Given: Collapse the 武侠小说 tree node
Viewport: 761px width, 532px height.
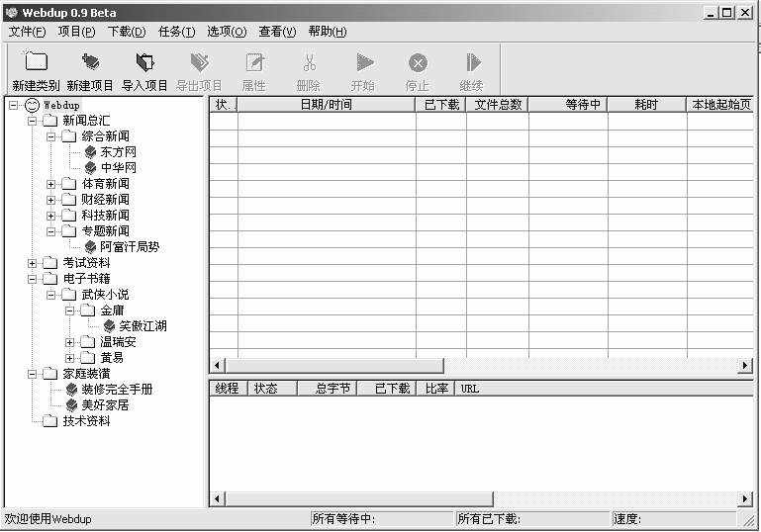Looking at the screenshot, I should [x=50, y=295].
